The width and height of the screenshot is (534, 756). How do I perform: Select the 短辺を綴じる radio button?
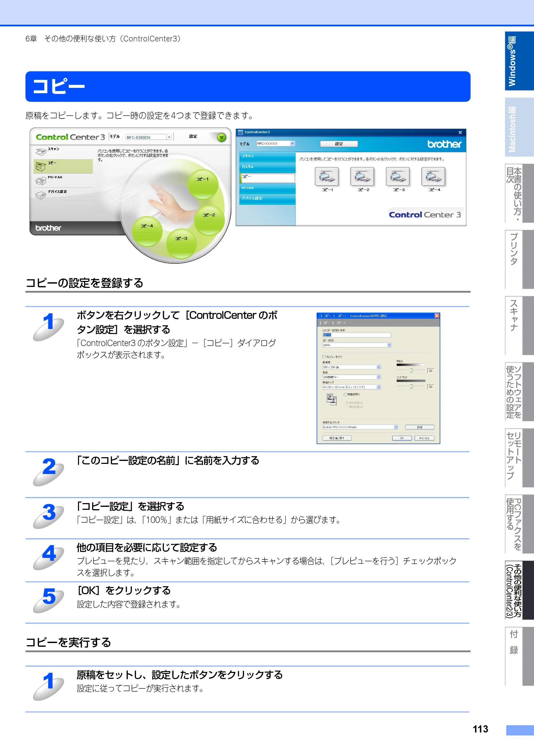coord(347,407)
